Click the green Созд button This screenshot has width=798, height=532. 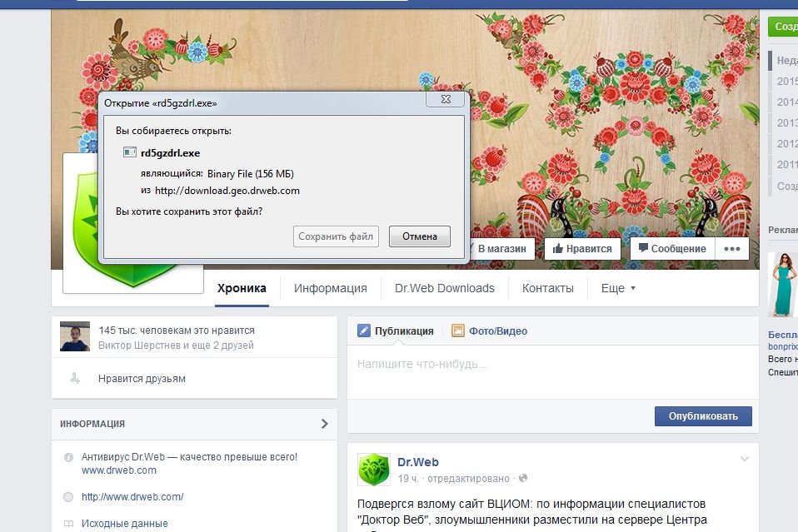point(783,26)
